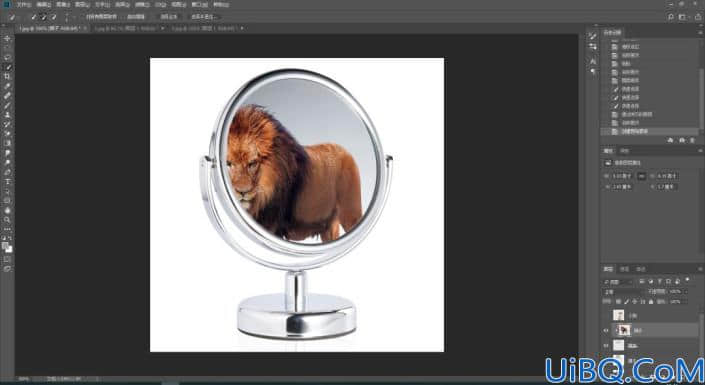The image size is (705, 385).
Task: Open the Edit Toolbar three-dots button
Action: click(7, 229)
